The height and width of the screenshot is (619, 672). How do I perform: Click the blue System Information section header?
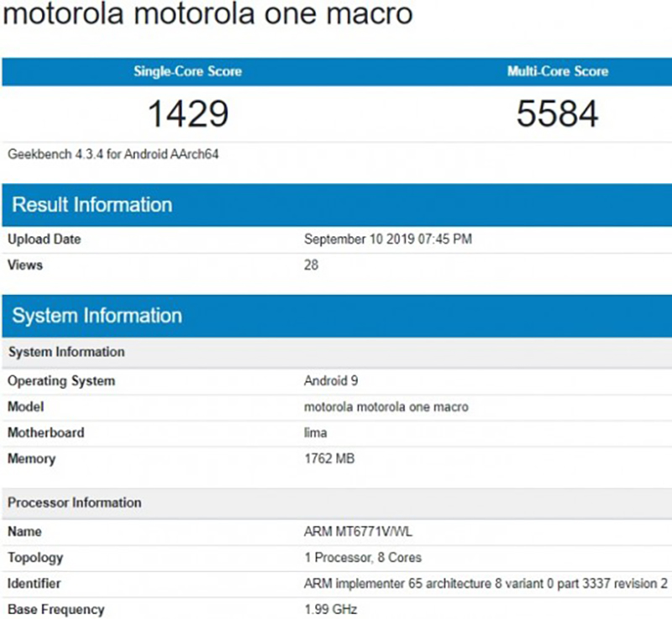coord(97,316)
